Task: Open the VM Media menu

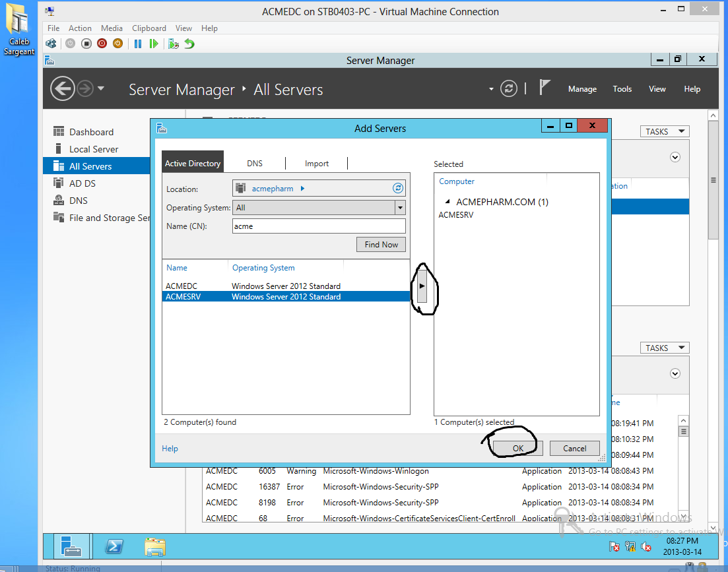Action: pos(112,28)
